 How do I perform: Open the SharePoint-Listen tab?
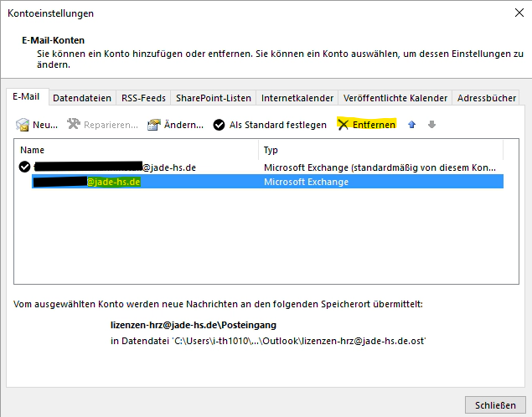coord(214,98)
